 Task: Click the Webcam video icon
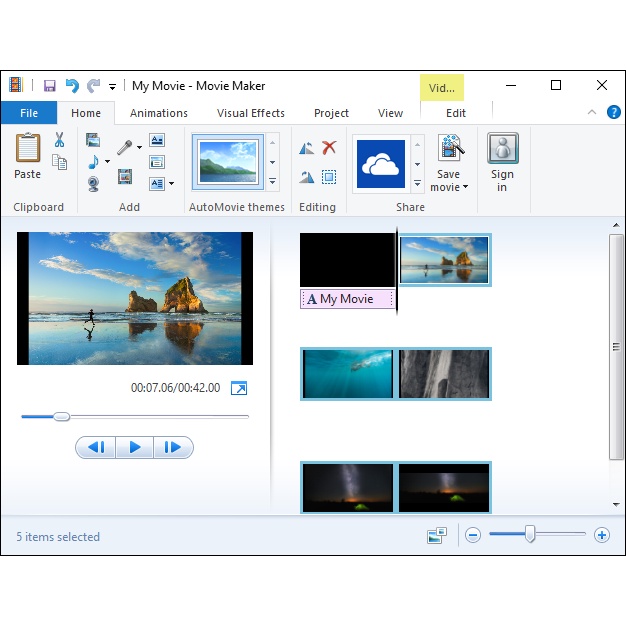pos(93,183)
